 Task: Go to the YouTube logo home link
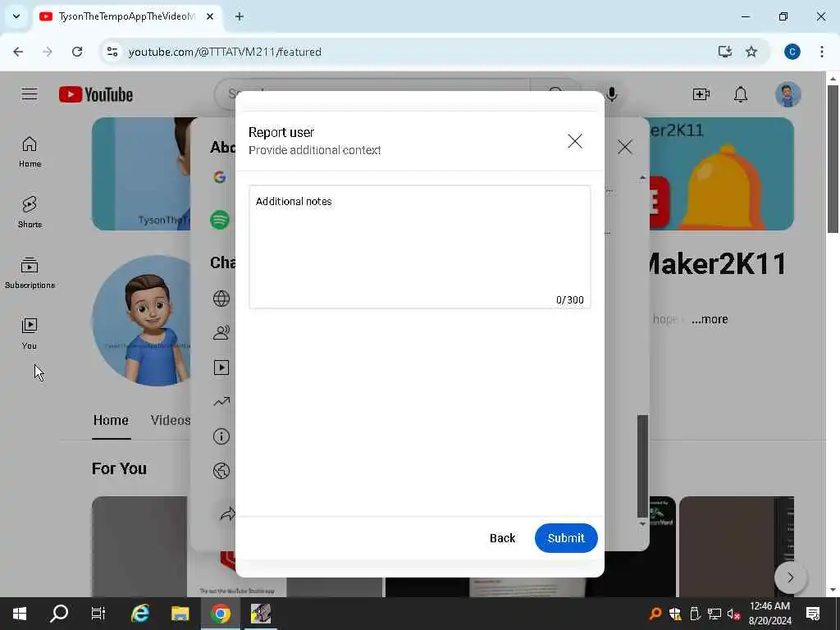pyautogui.click(x=96, y=94)
